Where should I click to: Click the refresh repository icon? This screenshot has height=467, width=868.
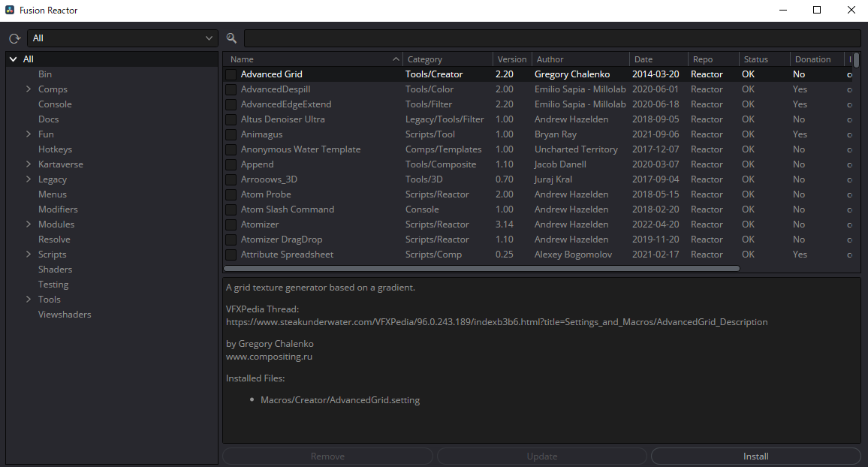point(15,38)
